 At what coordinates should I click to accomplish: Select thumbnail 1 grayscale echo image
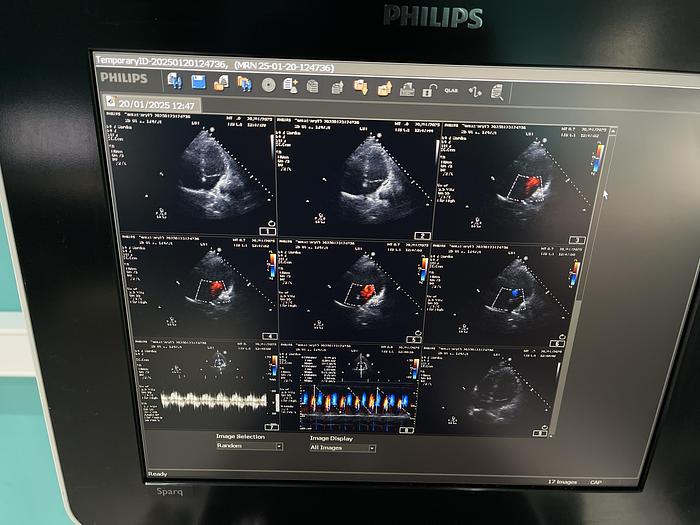[191, 174]
